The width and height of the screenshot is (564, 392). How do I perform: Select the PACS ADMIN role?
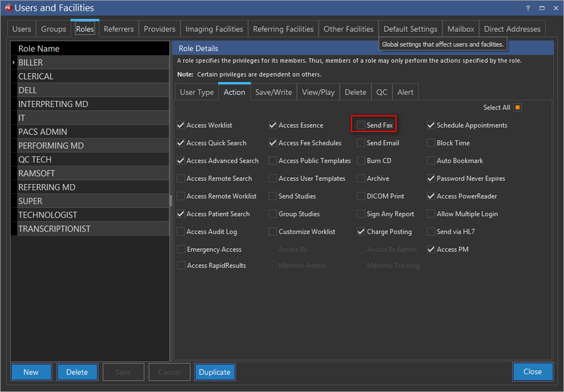point(43,132)
